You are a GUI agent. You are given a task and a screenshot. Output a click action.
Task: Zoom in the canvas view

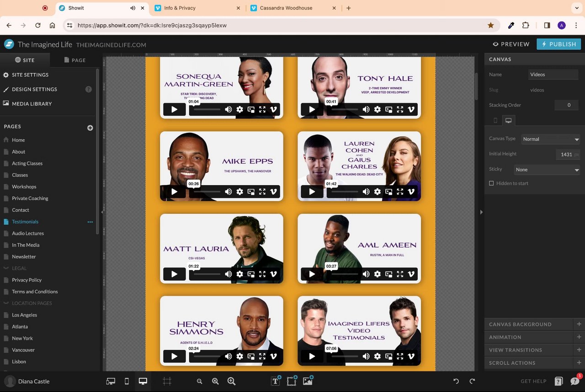pos(231,381)
